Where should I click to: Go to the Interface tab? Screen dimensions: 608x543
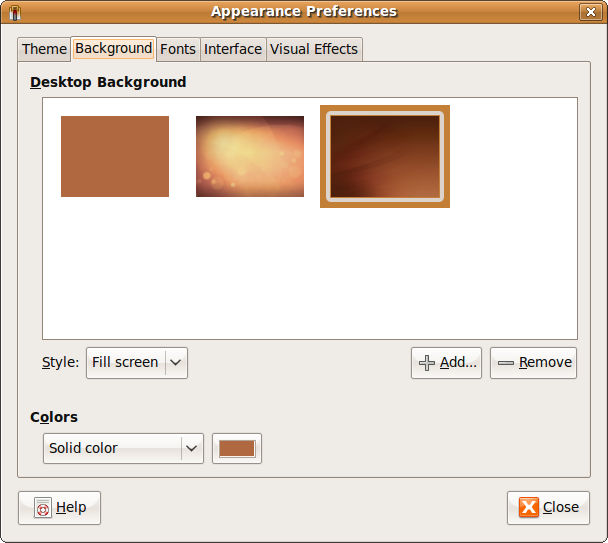233,49
